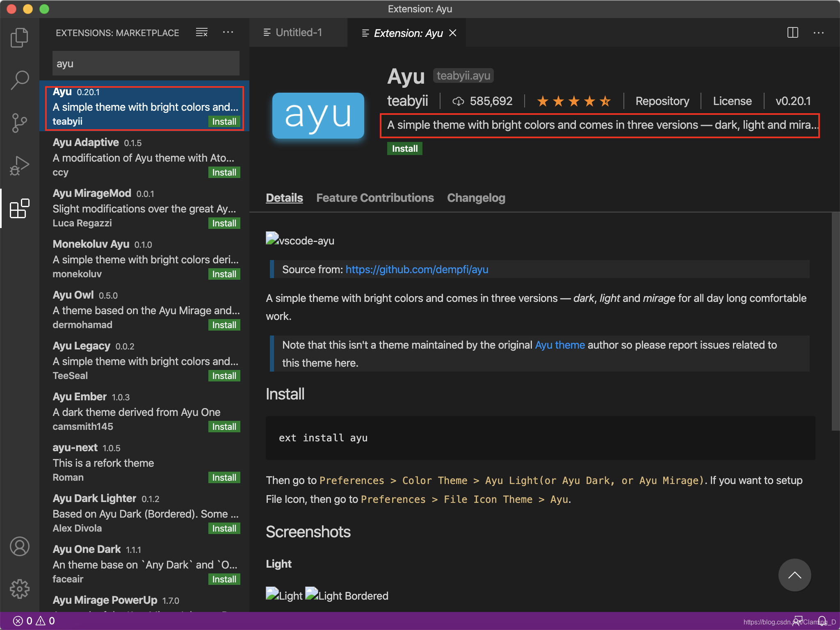Open the Accounts icon in activity bar

[x=19, y=546]
